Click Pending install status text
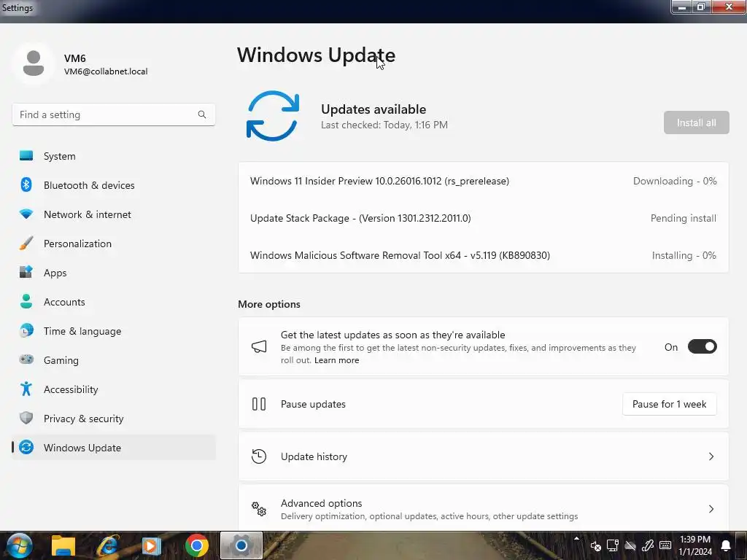747x560 pixels. point(683,218)
